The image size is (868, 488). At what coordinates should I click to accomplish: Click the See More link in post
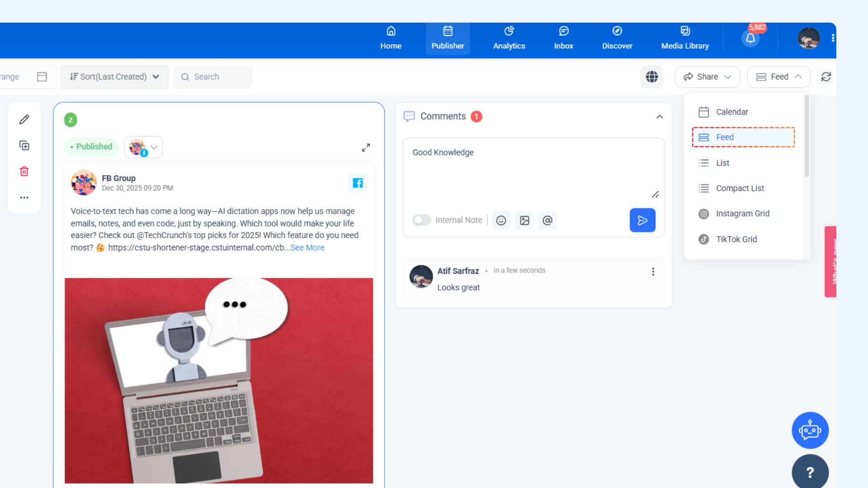307,248
